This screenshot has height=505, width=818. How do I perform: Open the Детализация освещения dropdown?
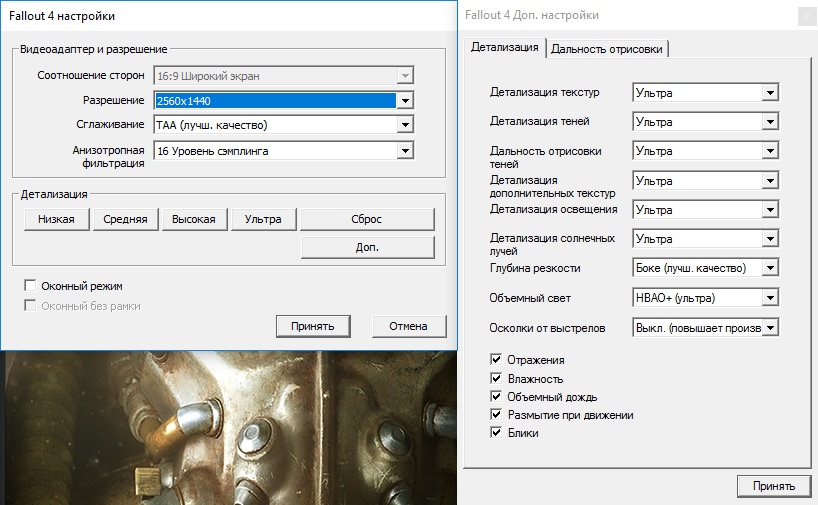click(705, 210)
